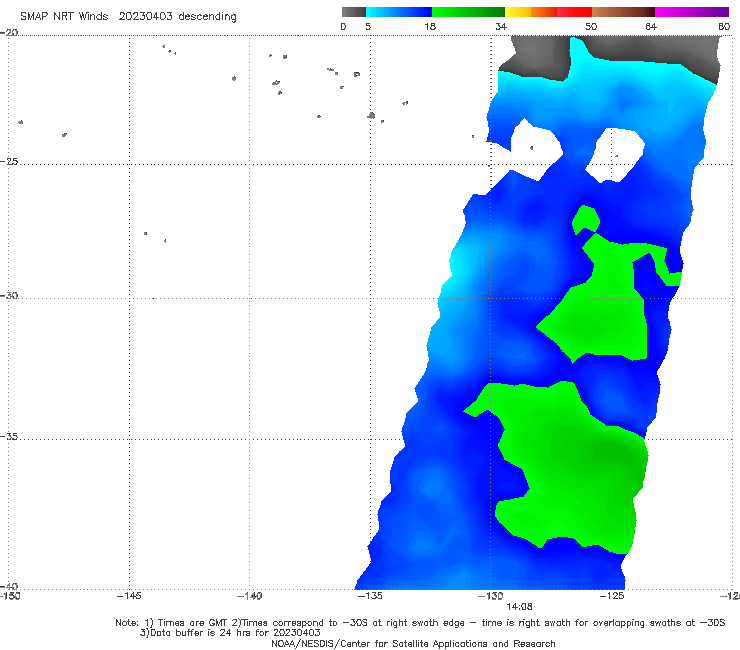The height and width of the screenshot is (650, 740).
Task: Click the color bar label '50'
Action: [591, 26]
